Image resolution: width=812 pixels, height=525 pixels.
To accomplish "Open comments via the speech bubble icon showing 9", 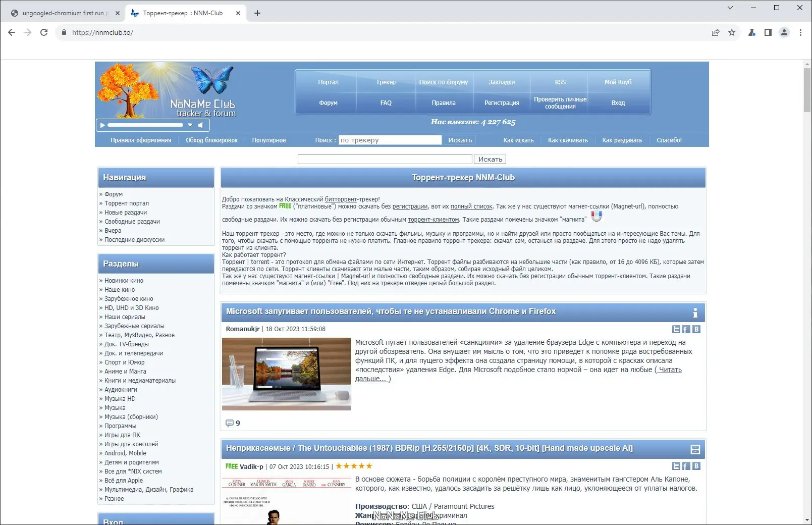I will click(230, 423).
